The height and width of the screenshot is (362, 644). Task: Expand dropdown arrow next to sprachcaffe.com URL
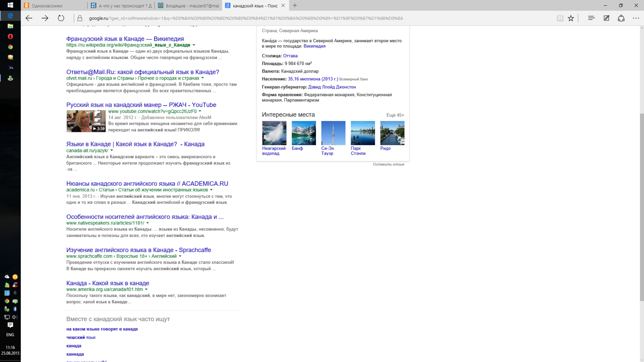(180, 256)
